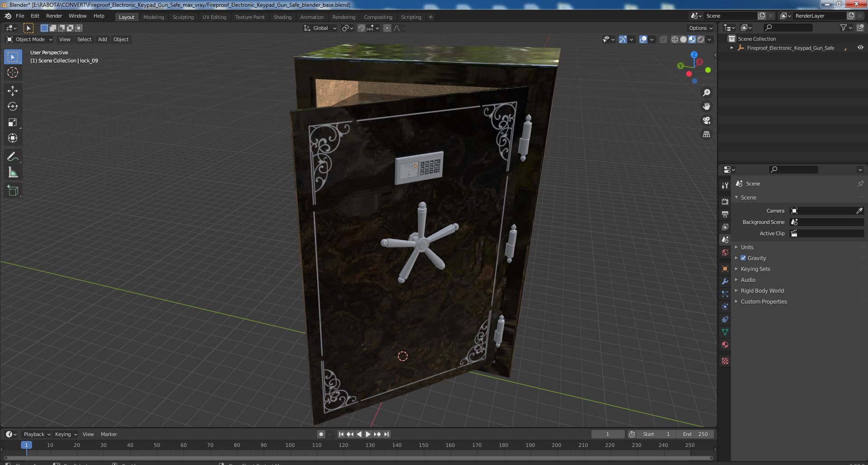Click the Zoom viewport icon
Viewport: 868px width, 465px height.
click(x=707, y=93)
